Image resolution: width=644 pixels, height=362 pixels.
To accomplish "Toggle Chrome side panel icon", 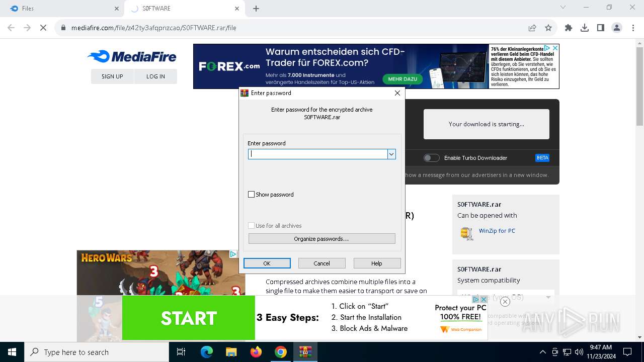I will pos(601,28).
